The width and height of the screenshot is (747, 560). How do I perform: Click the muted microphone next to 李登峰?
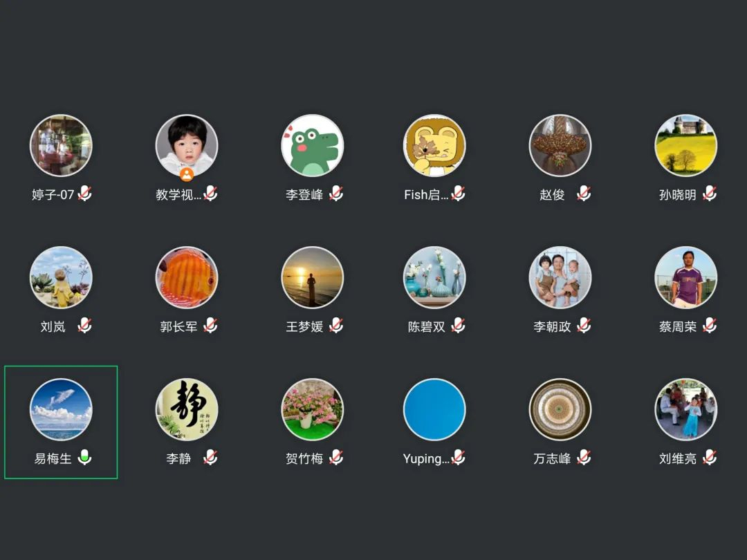tap(336, 194)
